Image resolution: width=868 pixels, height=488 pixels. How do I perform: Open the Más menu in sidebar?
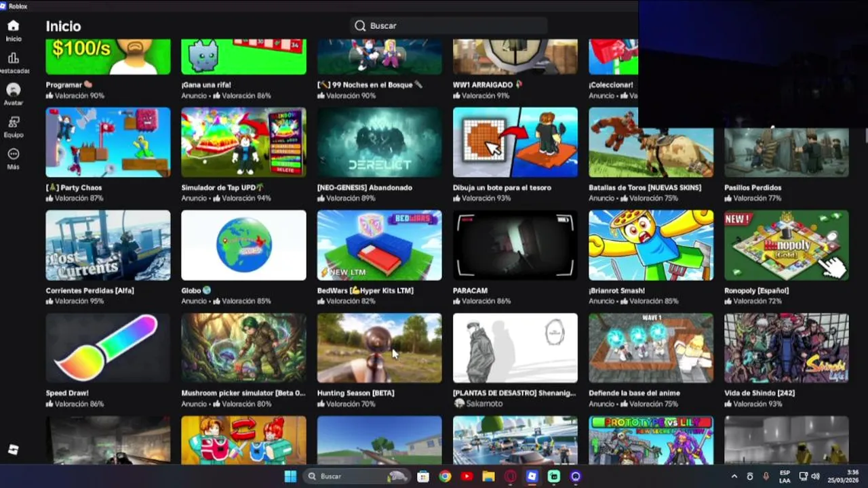(13, 159)
